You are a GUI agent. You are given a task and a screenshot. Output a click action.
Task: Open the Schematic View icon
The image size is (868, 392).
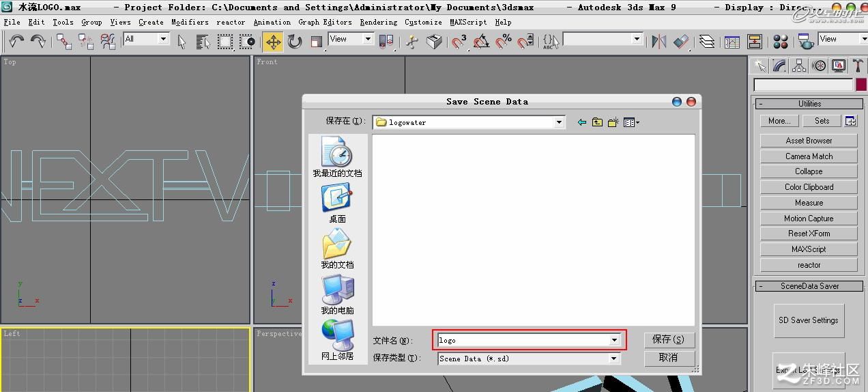(x=754, y=42)
